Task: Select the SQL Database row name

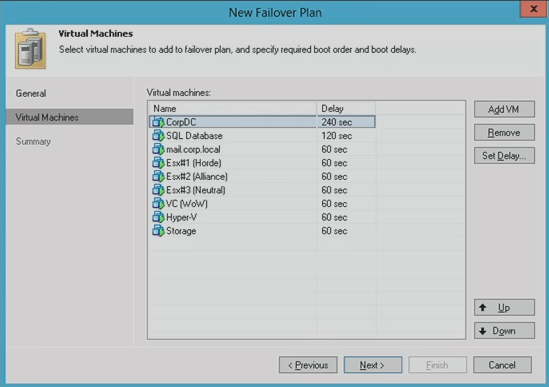Action: 194,136
